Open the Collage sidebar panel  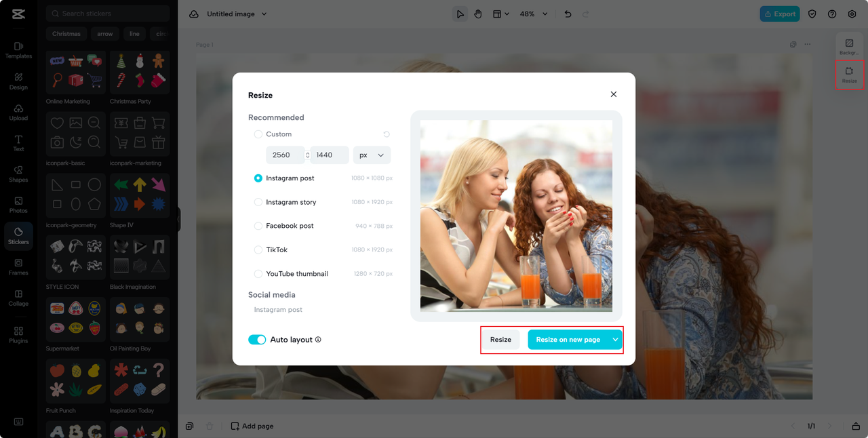[18, 298]
